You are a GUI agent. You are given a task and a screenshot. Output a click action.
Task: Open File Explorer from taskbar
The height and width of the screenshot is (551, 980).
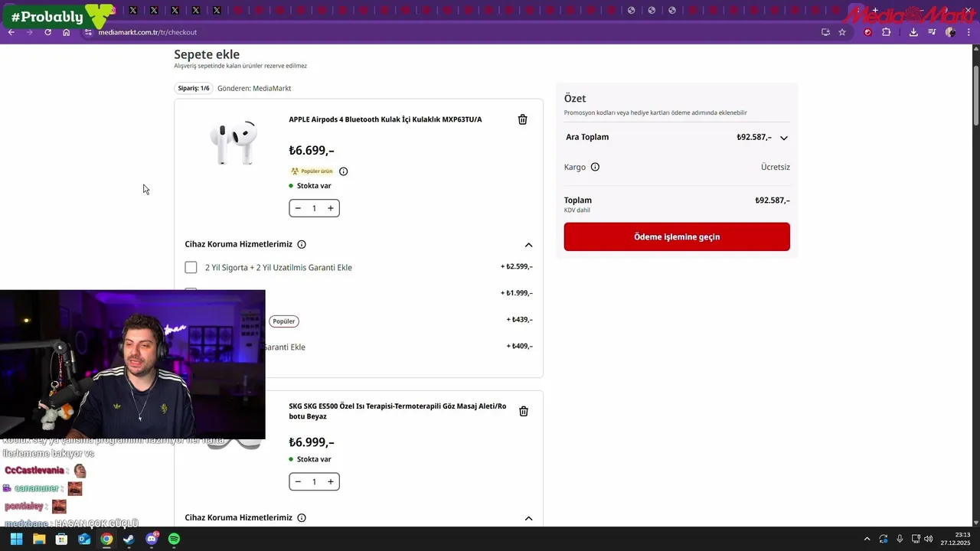click(x=39, y=539)
